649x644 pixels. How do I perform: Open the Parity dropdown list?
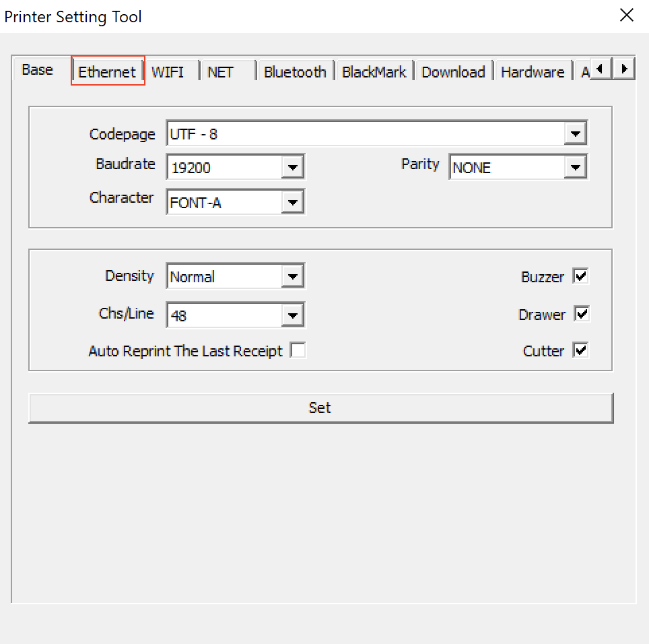[575, 167]
